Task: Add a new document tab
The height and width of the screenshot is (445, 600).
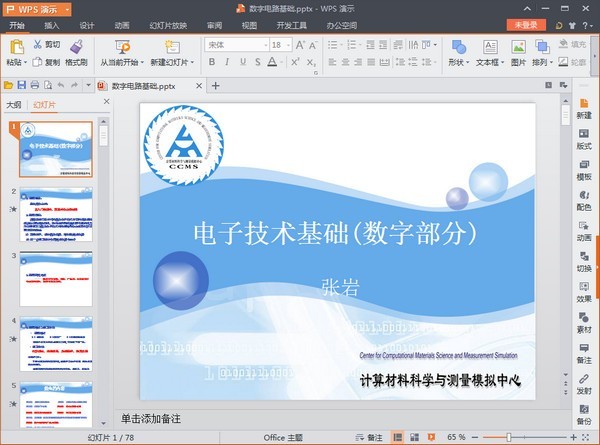Action: 215,86
